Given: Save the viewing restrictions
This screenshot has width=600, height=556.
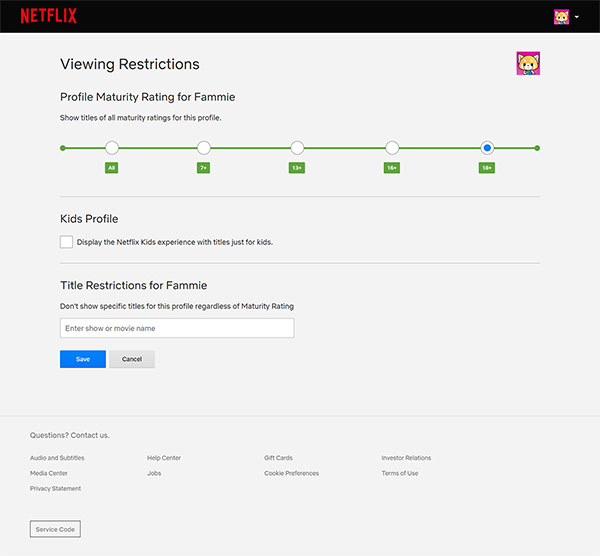Looking at the screenshot, I should [83, 359].
